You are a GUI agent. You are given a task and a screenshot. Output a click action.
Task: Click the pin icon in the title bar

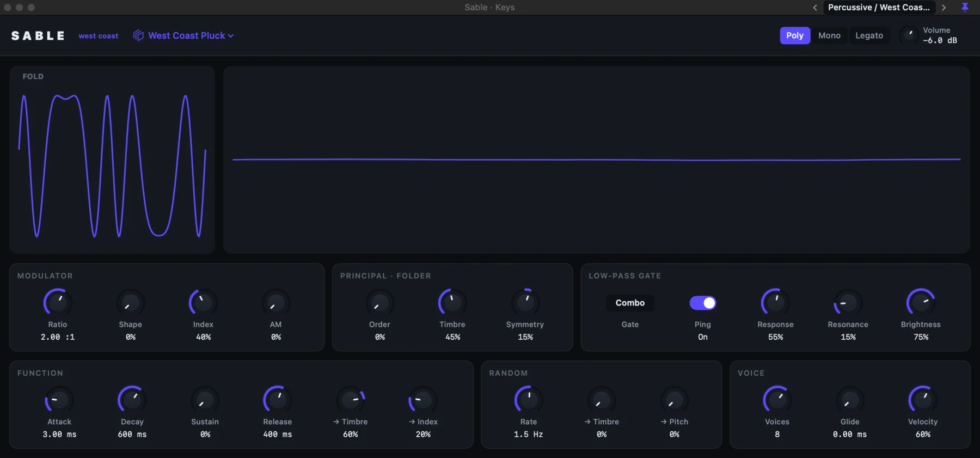[x=965, y=7]
